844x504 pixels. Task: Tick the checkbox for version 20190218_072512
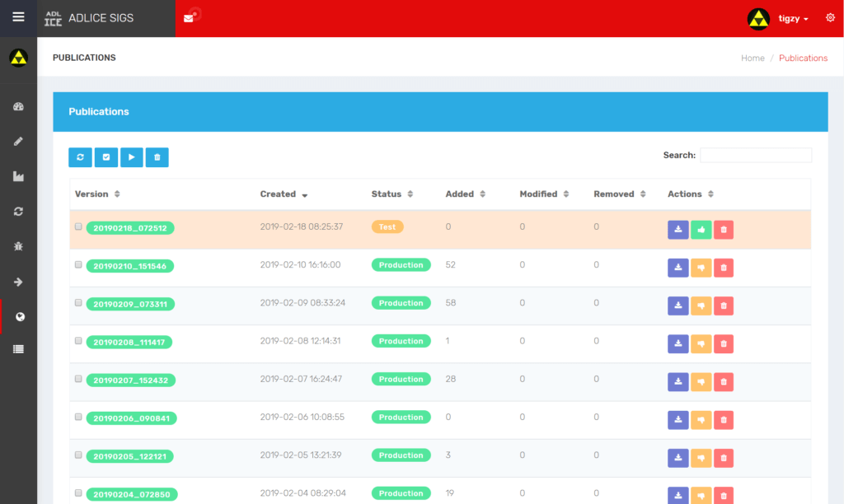(x=78, y=226)
